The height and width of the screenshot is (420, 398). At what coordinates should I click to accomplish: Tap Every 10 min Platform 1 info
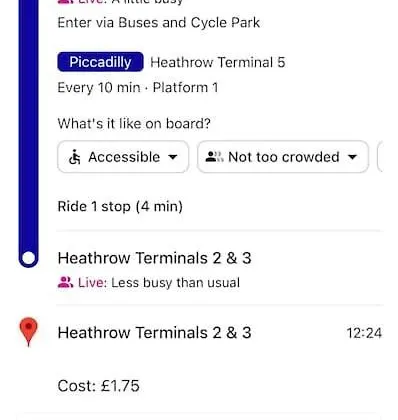tap(138, 88)
